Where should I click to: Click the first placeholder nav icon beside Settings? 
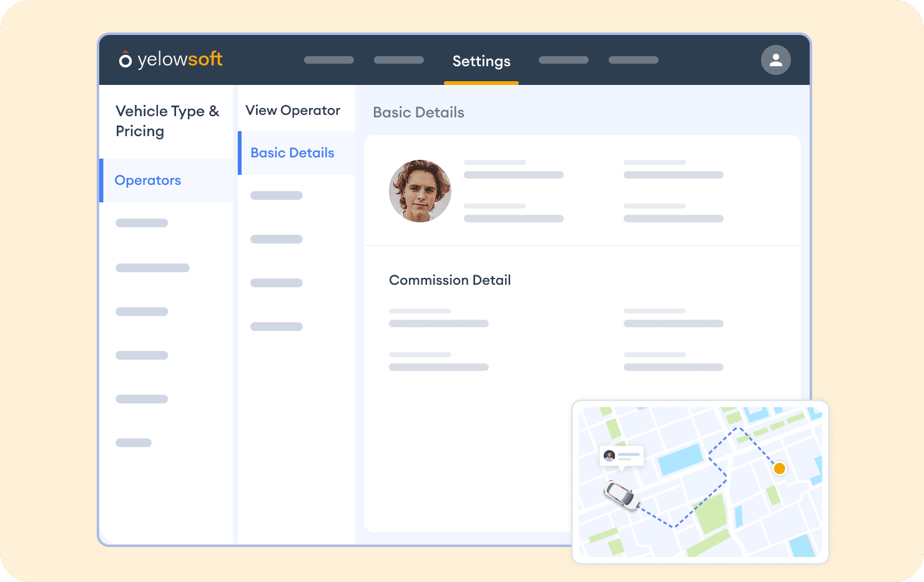328,60
